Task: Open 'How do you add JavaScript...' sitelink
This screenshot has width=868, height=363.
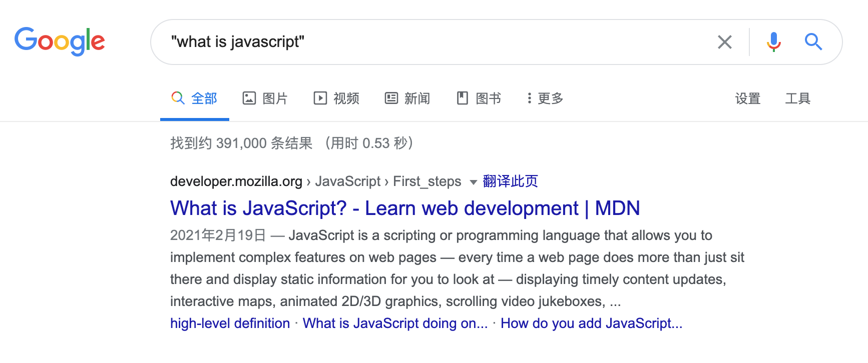Action: click(x=591, y=323)
